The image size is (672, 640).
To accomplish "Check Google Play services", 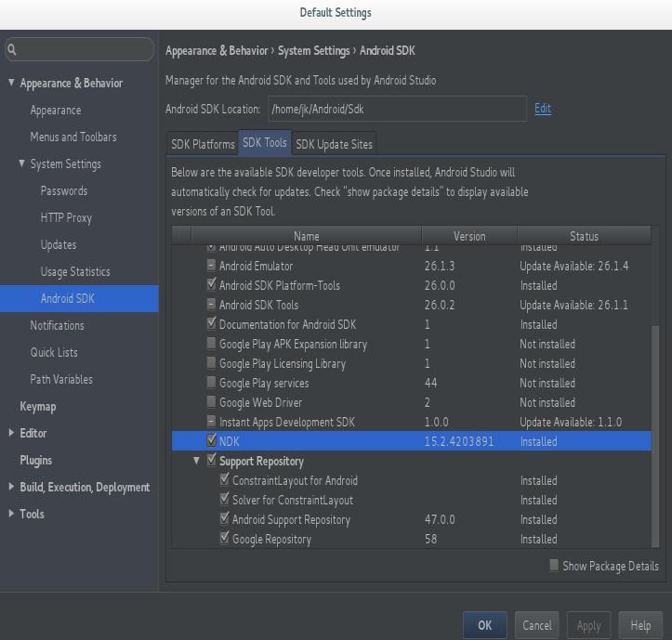I will point(211,382).
